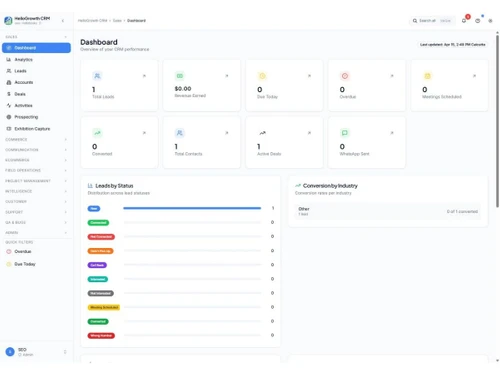The height and width of the screenshot is (375, 500).
Task: Collapse the sidebar with the top chevron
Action: [63, 21]
